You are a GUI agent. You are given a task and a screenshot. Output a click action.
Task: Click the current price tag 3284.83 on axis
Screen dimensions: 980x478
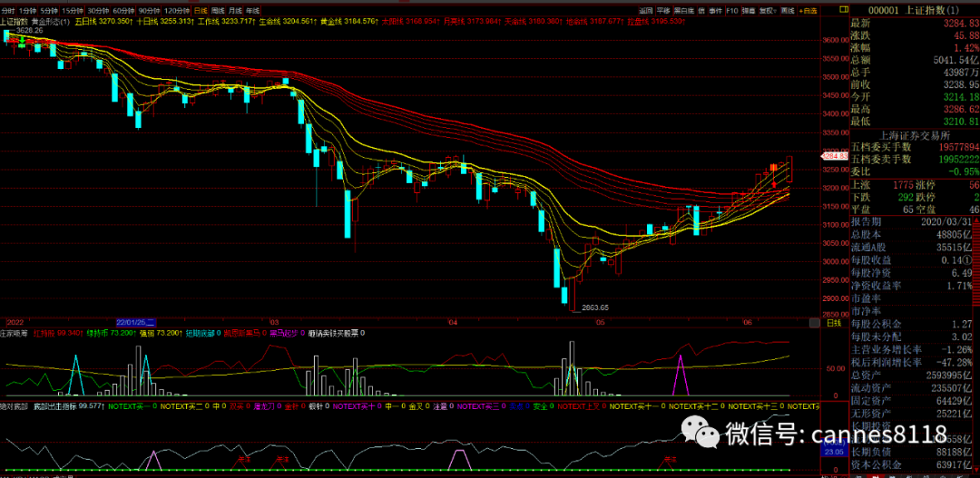tap(835, 156)
